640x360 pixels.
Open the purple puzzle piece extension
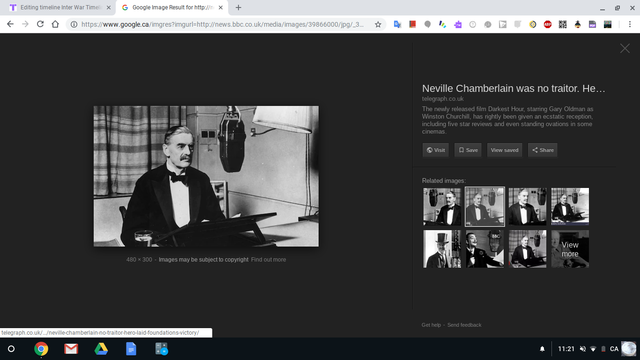pyautogui.click(x=458, y=24)
